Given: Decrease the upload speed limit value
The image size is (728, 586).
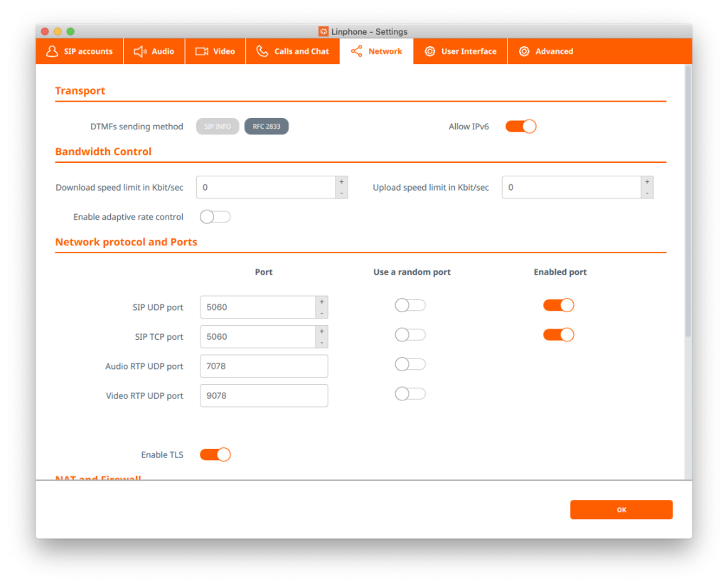Looking at the screenshot, I should (x=646, y=193).
